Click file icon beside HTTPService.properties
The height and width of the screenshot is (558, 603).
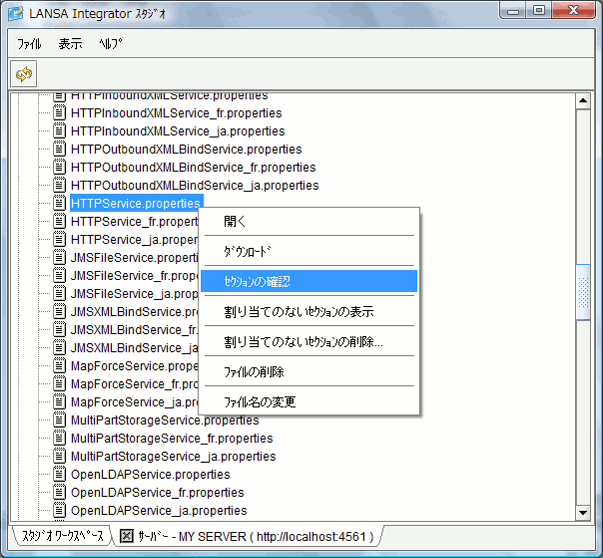tap(59, 203)
